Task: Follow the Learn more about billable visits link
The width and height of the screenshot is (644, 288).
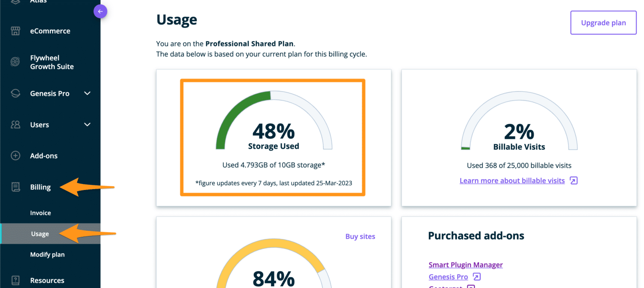Action: click(x=512, y=180)
